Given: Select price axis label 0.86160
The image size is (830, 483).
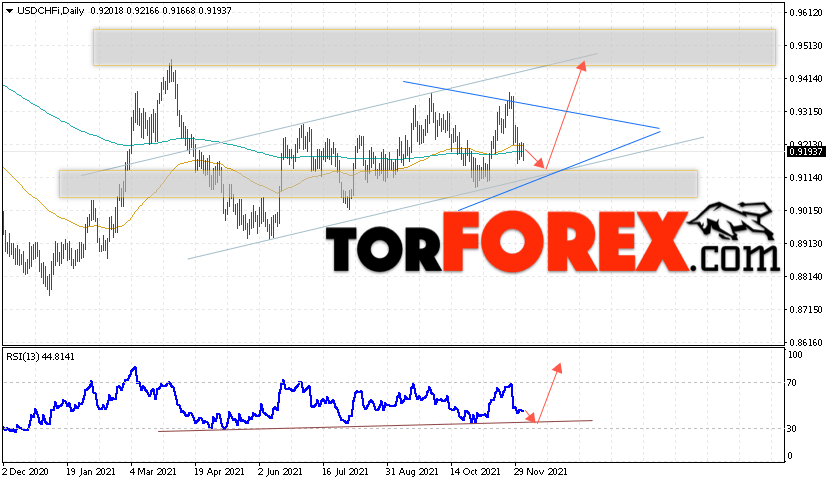Looking at the screenshot, I should [806, 343].
